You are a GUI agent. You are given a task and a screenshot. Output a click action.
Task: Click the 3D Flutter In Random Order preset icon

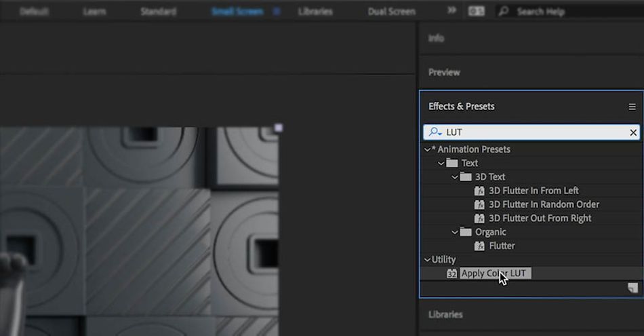(479, 204)
